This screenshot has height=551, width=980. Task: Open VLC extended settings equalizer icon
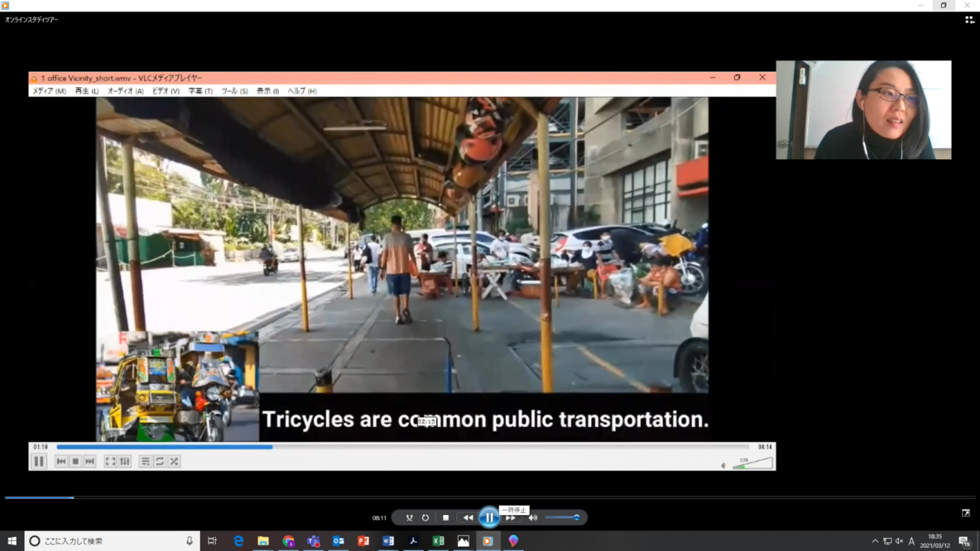click(125, 461)
